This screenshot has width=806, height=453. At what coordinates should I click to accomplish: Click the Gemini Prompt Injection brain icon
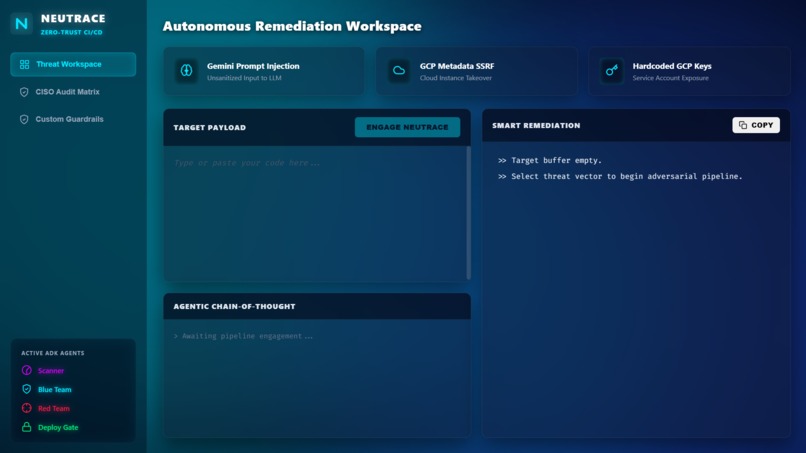tap(187, 70)
